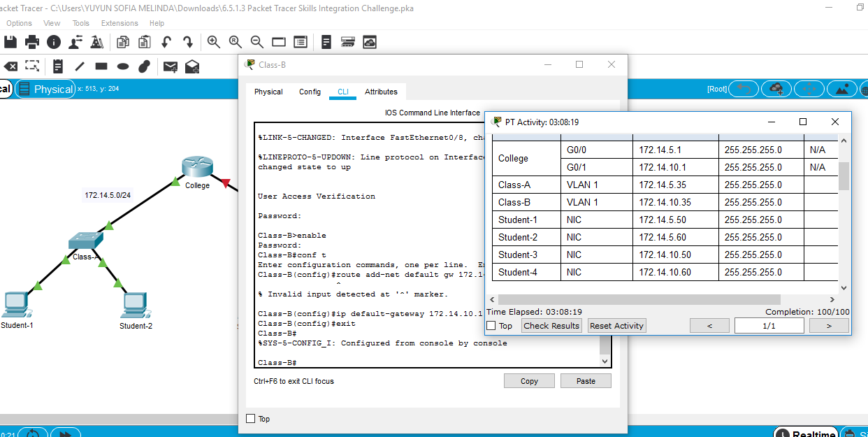The image size is (868, 437).
Task: Select the Delete tool icon
Action: pos(10,66)
